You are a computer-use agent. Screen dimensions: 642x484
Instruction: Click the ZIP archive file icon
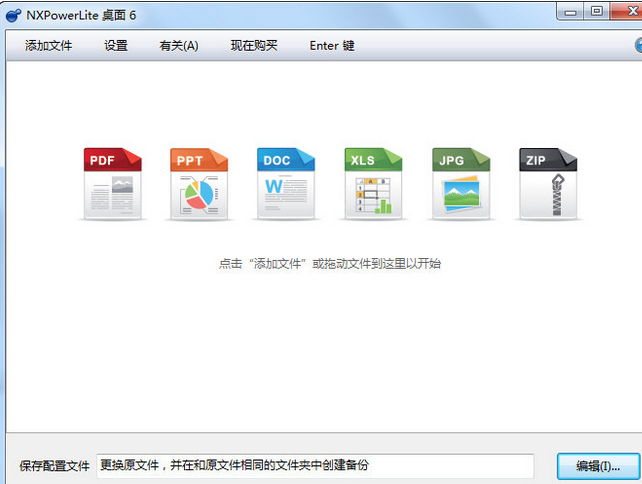(x=548, y=183)
